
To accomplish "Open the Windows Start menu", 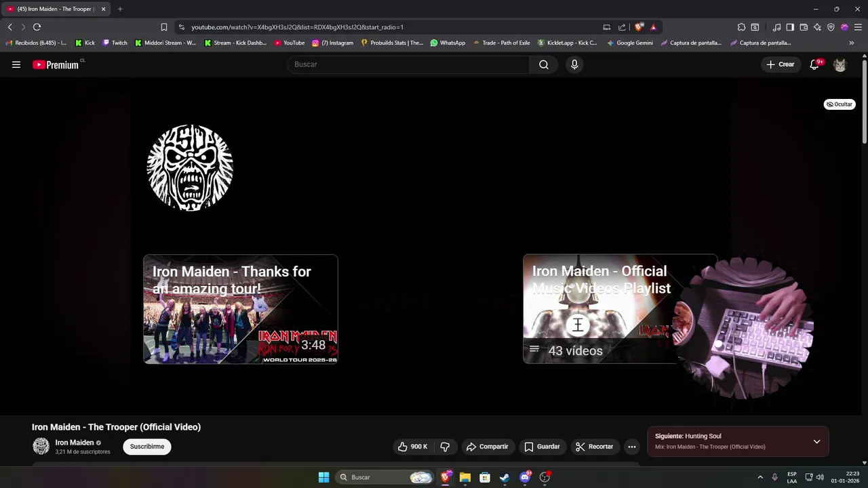I will click(x=323, y=477).
